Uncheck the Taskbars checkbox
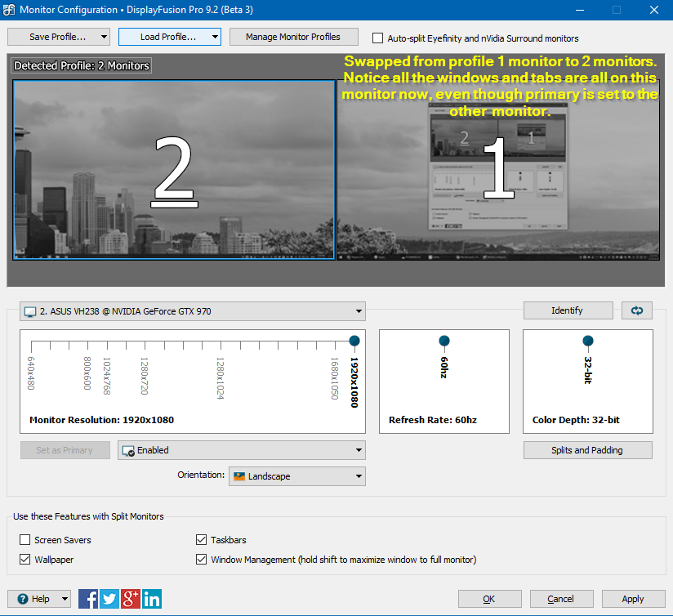The image size is (673, 616). point(202,540)
